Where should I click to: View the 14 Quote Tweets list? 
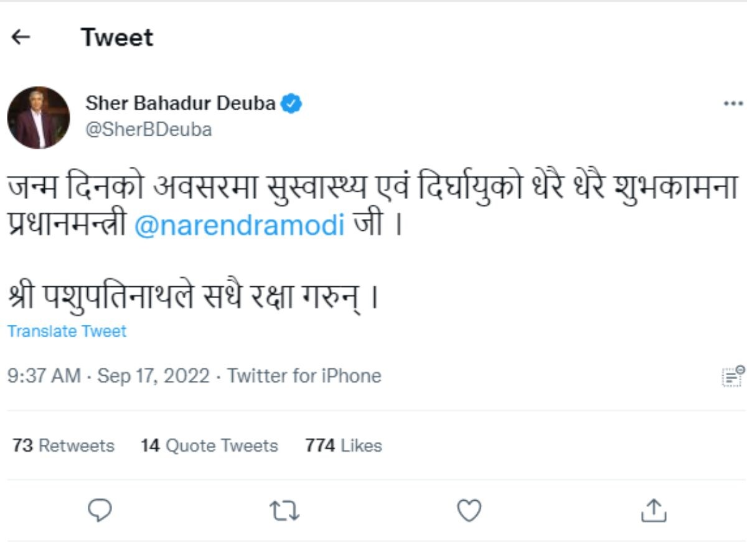tap(209, 446)
